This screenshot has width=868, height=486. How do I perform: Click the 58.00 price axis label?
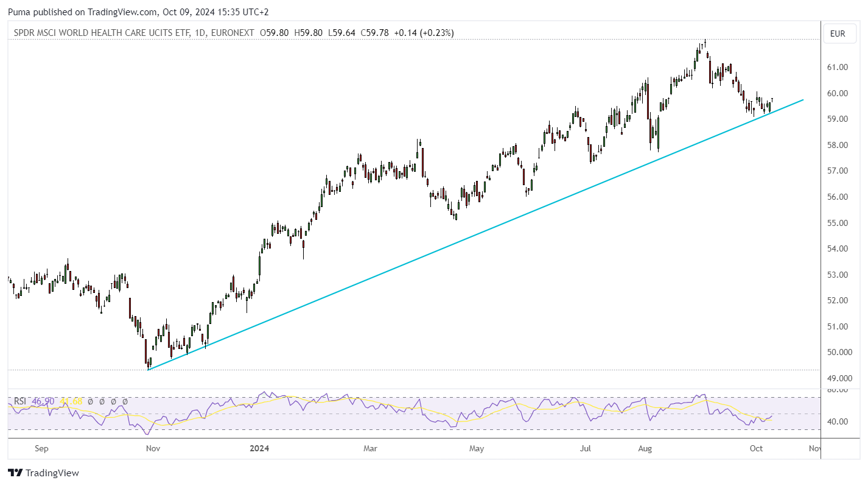838,145
